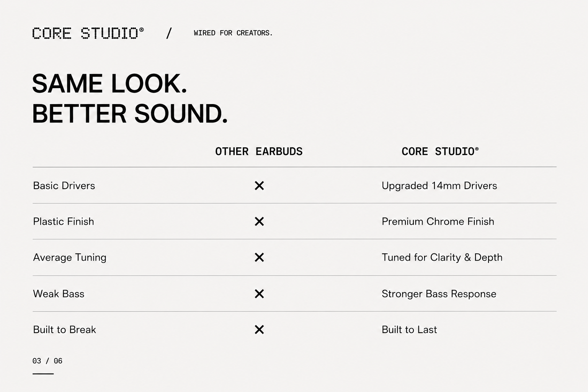Click the X mark in Plastic Finish row
The height and width of the screenshot is (392, 588).
tap(259, 221)
